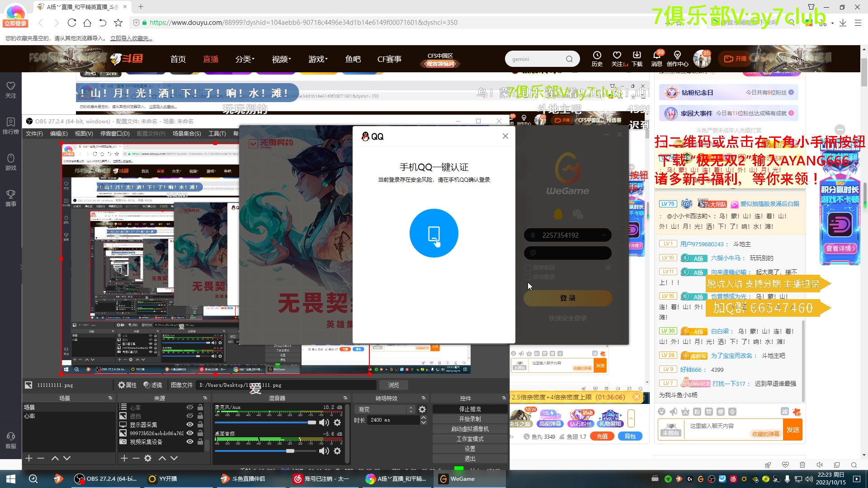The height and width of the screenshot is (488, 868).
Task: Toggle 工作室模式 button
Action: click(x=470, y=439)
